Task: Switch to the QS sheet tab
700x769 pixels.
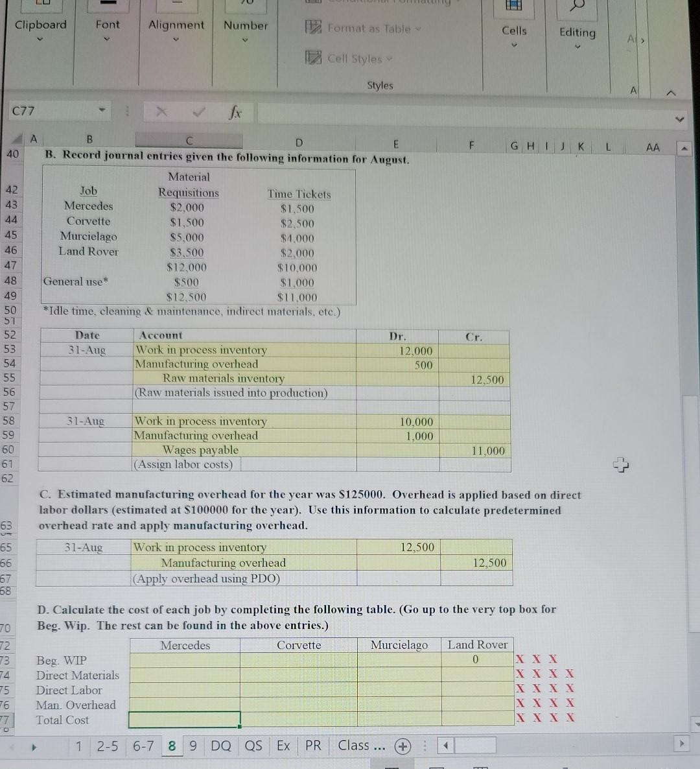Action: (x=253, y=746)
